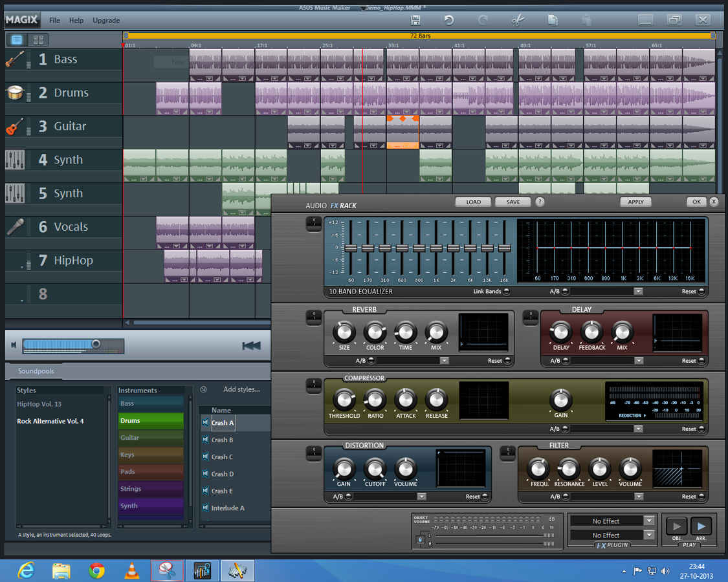Click the Drums track drum icon

15,93
